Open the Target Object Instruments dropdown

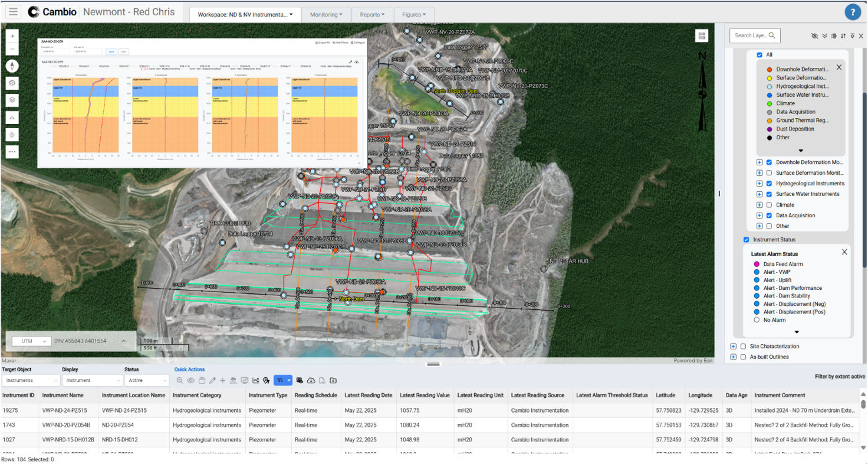(31, 380)
